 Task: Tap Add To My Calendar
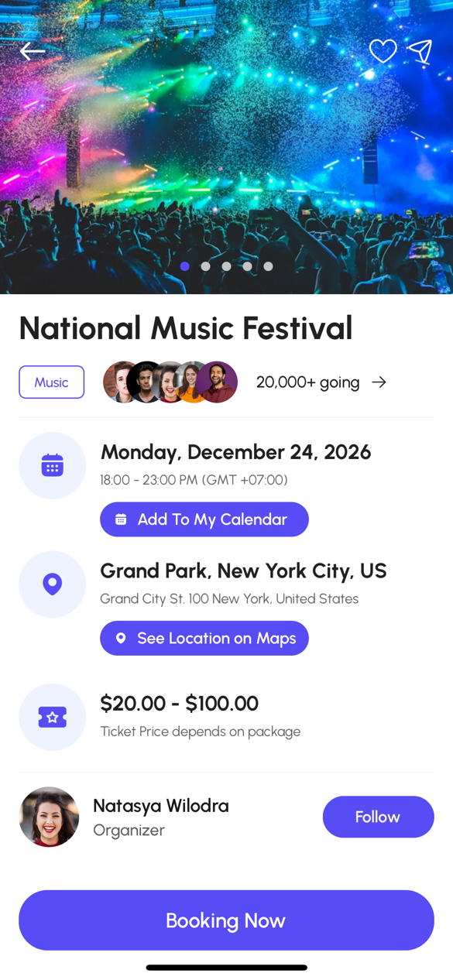[204, 519]
